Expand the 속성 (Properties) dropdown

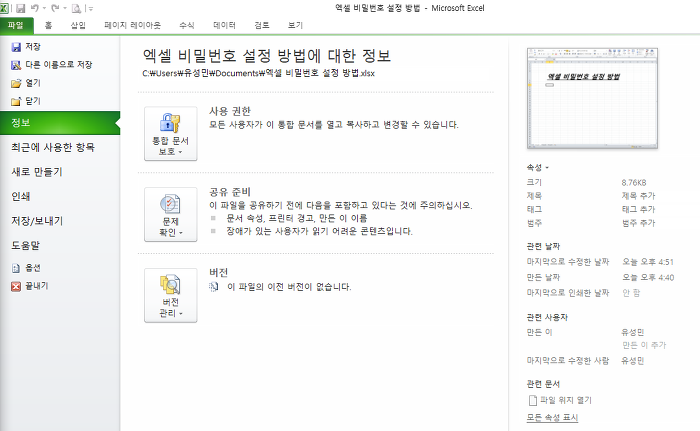coord(538,168)
